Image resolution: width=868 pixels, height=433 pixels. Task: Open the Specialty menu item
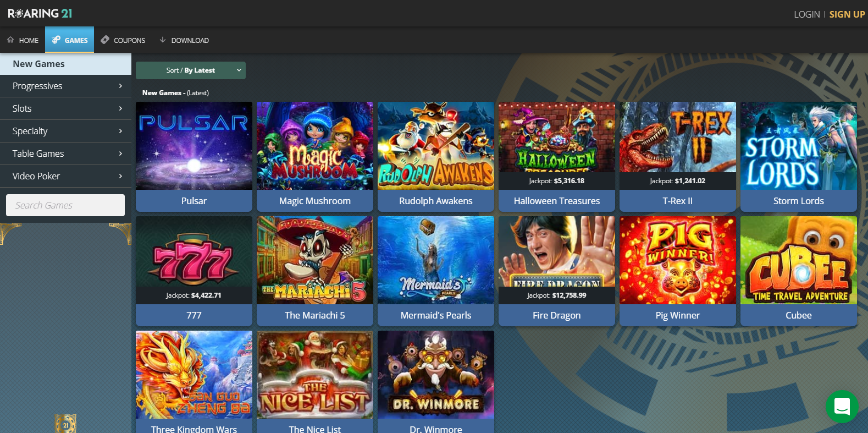click(x=65, y=131)
